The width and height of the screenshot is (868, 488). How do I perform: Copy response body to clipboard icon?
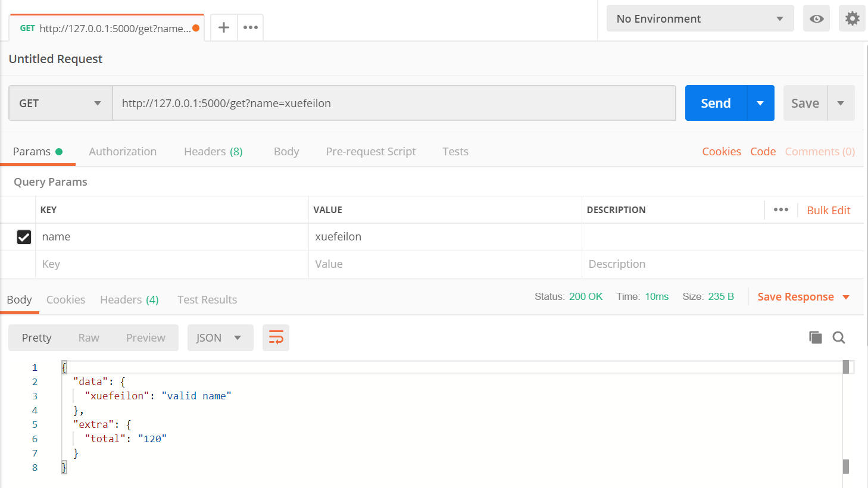click(x=816, y=337)
